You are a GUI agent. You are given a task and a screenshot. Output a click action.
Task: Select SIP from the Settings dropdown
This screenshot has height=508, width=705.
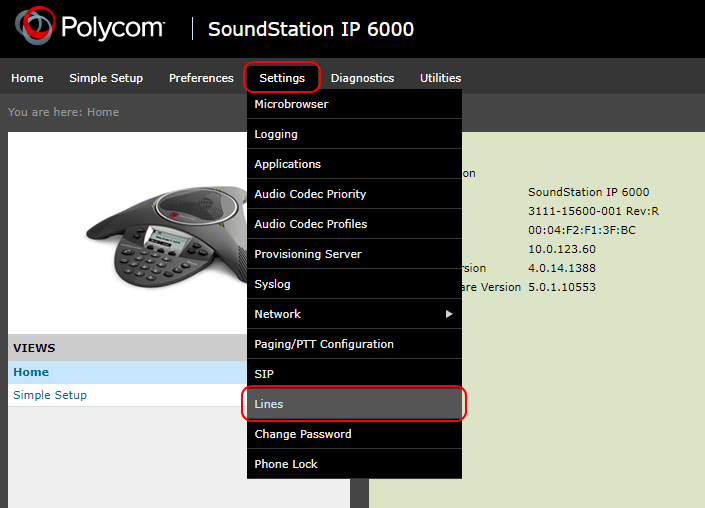354,374
